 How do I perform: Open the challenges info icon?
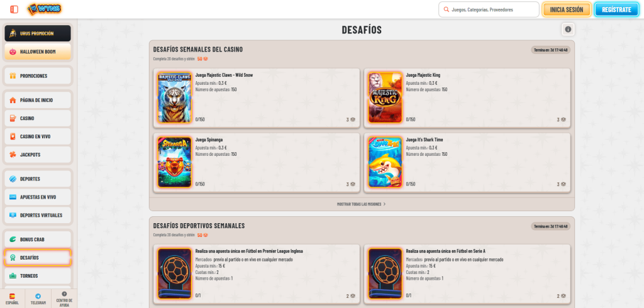tap(568, 30)
